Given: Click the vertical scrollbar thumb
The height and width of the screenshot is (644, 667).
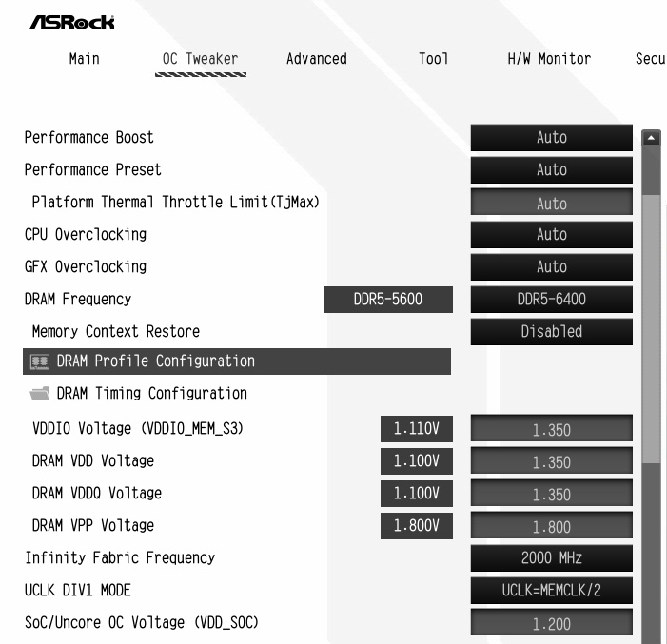Looking at the screenshot, I should (x=651, y=327).
